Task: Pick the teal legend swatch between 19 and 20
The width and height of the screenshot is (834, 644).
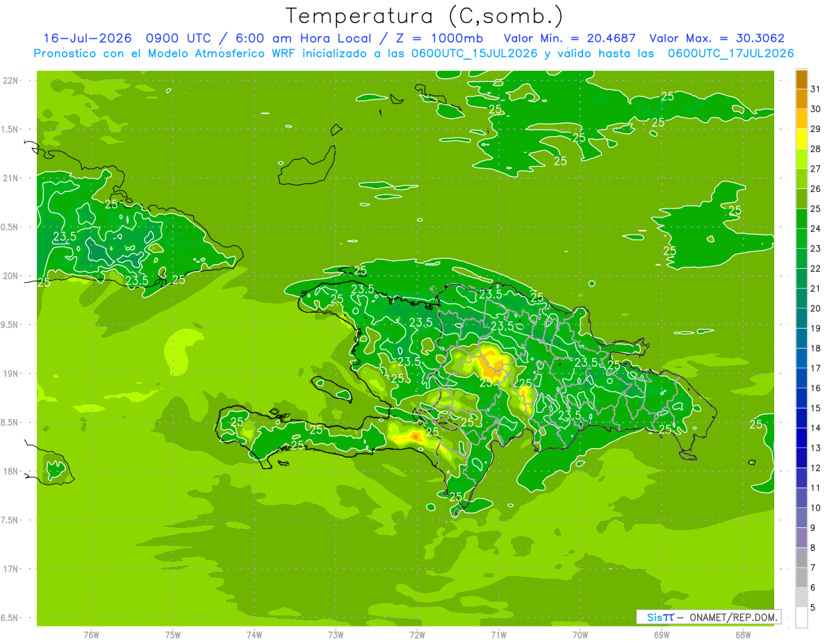Action: 801,319
